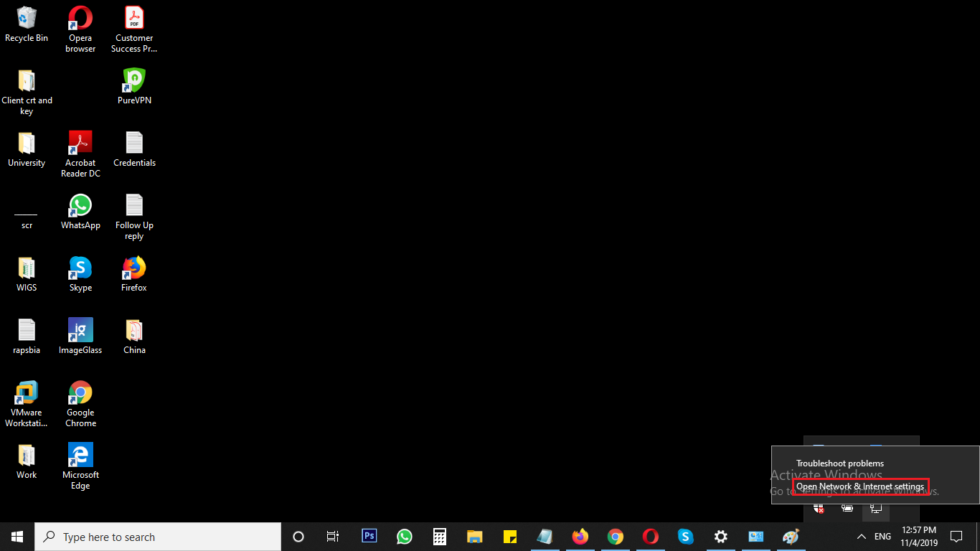The height and width of the screenshot is (551, 980).
Task: Select the WIGS folder on desktop
Action: tap(27, 274)
